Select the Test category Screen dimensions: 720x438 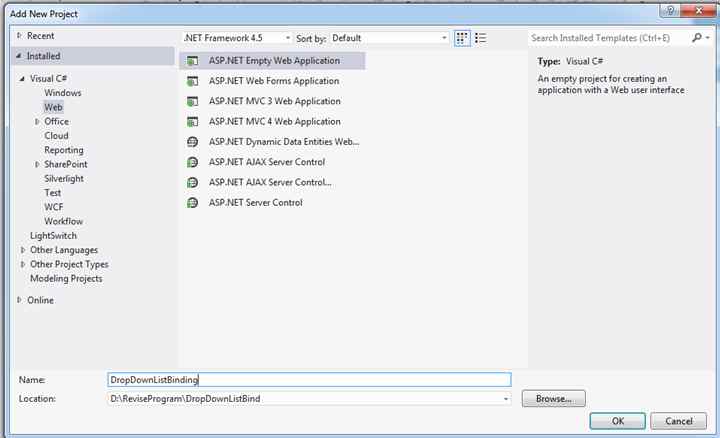52,193
